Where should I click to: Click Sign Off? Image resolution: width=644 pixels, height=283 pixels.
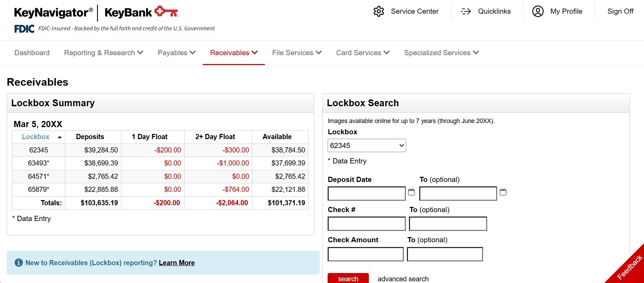coord(620,11)
